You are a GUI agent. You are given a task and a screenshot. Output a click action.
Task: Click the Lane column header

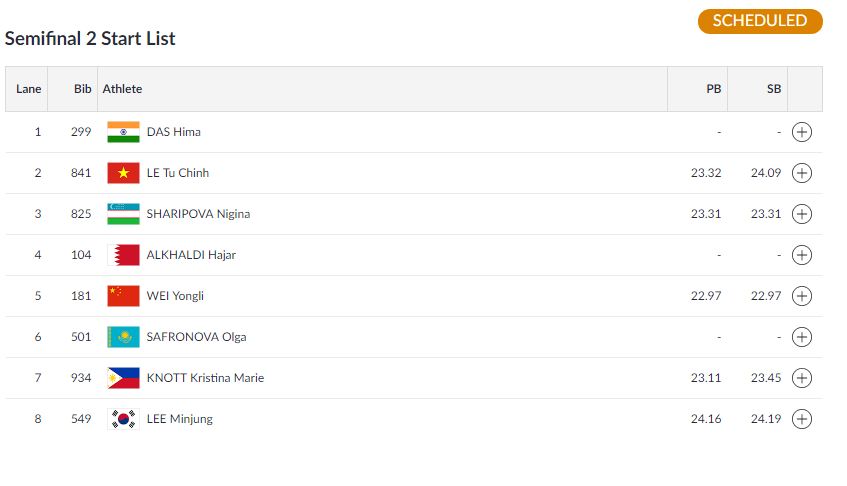(29, 89)
